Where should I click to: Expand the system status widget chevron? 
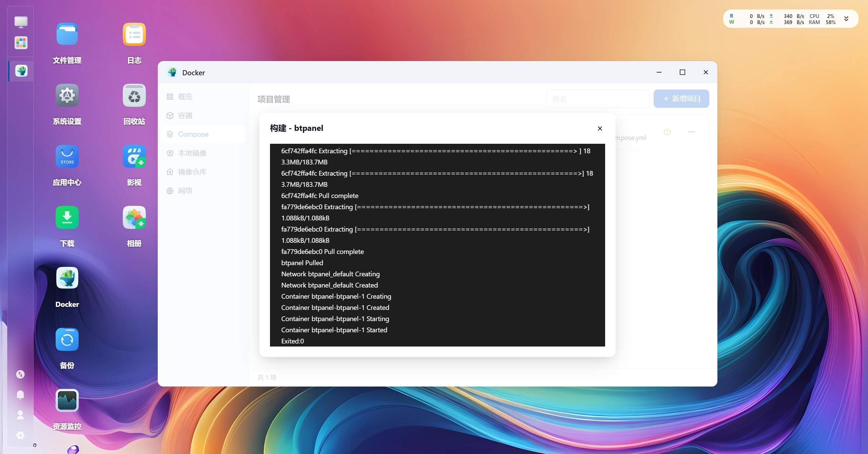pyautogui.click(x=846, y=19)
